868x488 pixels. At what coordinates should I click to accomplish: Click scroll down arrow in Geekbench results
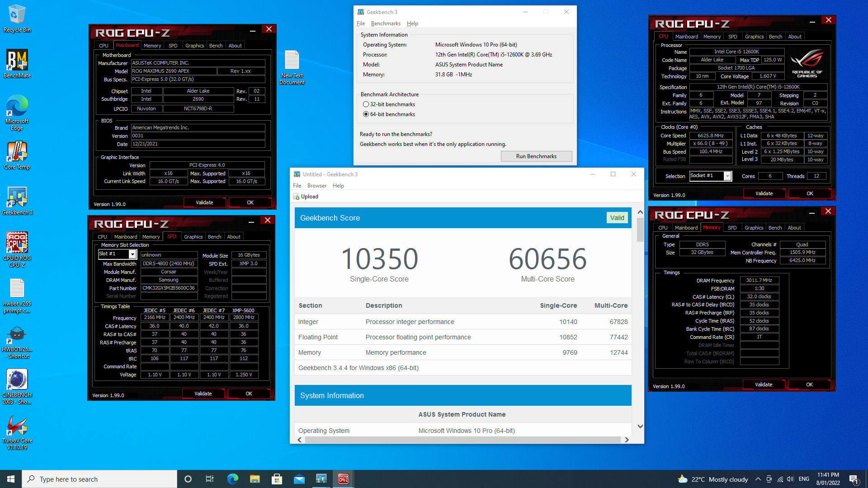tap(640, 426)
